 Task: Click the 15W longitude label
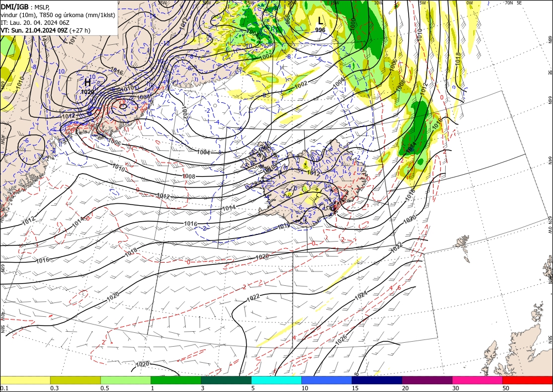click(x=336, y=3)
